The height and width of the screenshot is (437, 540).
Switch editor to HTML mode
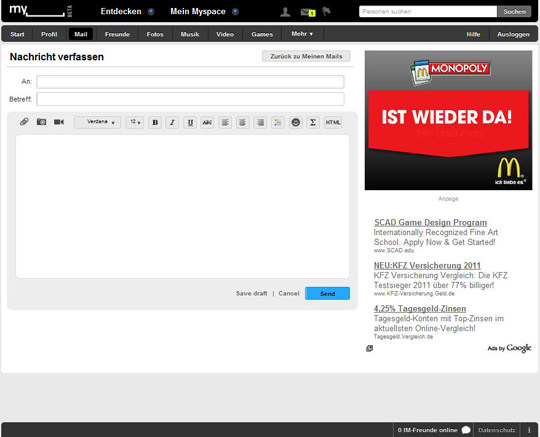(333, 122)
